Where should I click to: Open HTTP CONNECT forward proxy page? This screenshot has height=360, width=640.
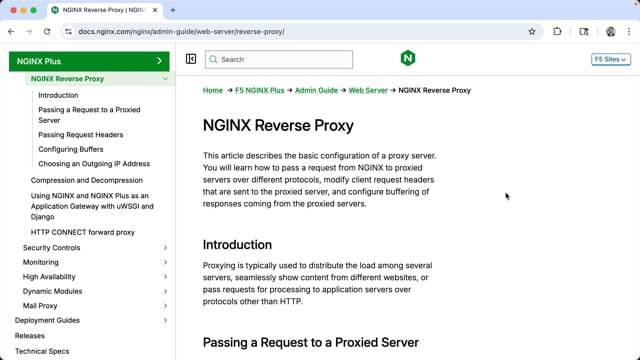(x=82, y=232)
